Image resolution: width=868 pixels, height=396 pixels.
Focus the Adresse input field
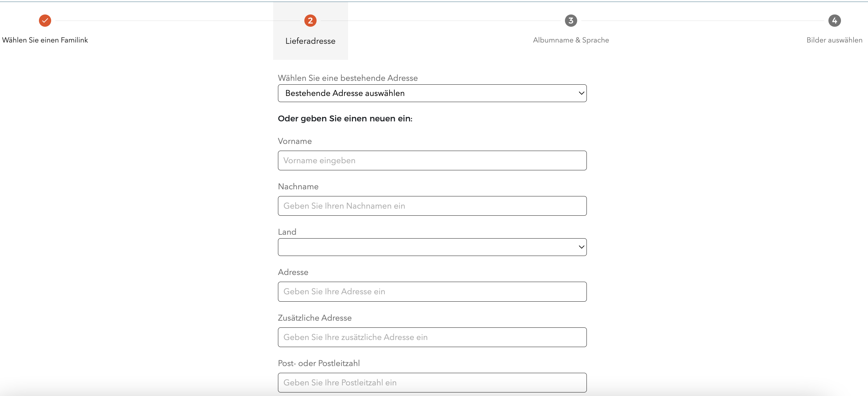(432, 291)
